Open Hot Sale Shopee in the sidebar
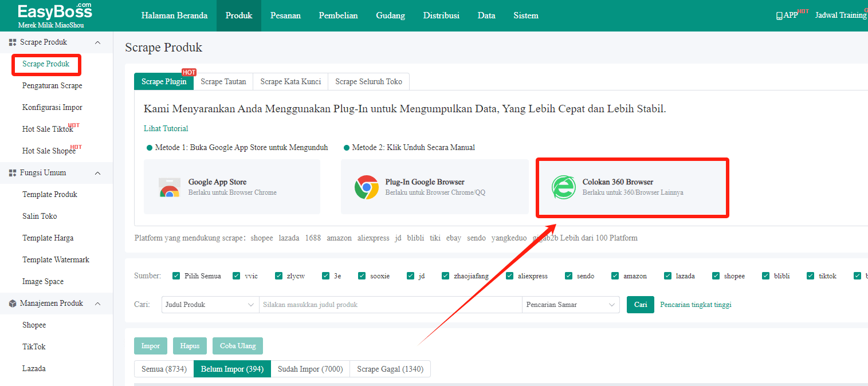868x386 pixels. click(49, 151)
